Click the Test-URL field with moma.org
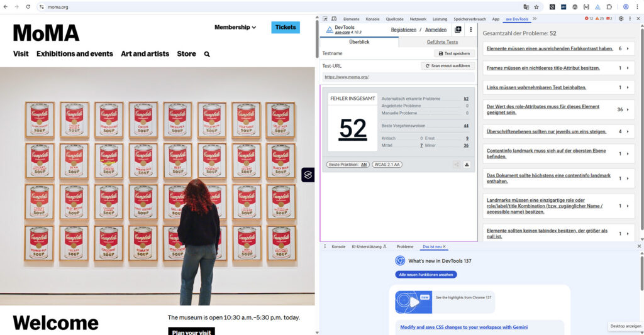The width and height of the screenshot is (644, 335). click(x=398, y=77)
